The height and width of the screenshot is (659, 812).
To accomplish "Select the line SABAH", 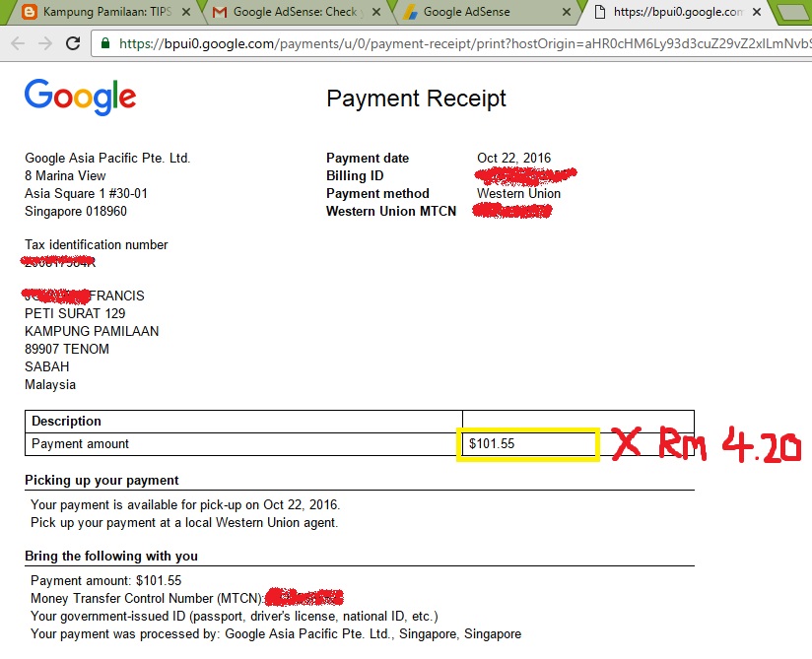I will (x=46, y=366).
